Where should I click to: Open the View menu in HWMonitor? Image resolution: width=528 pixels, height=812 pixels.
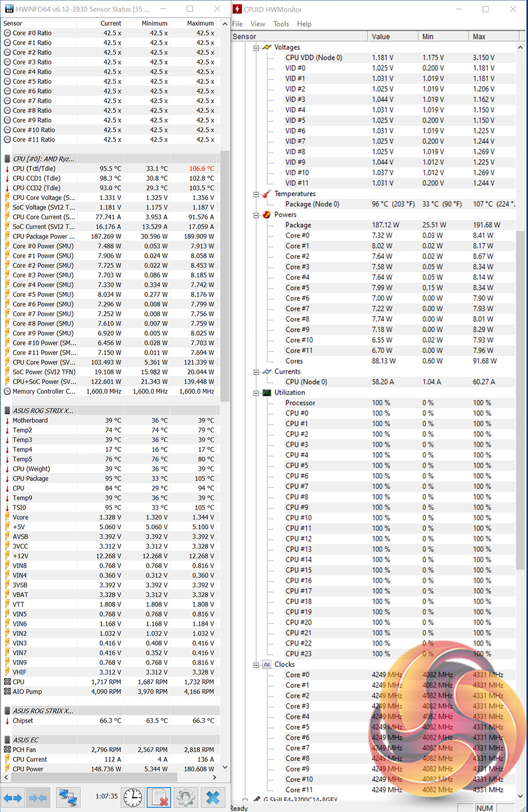(258, 24)
